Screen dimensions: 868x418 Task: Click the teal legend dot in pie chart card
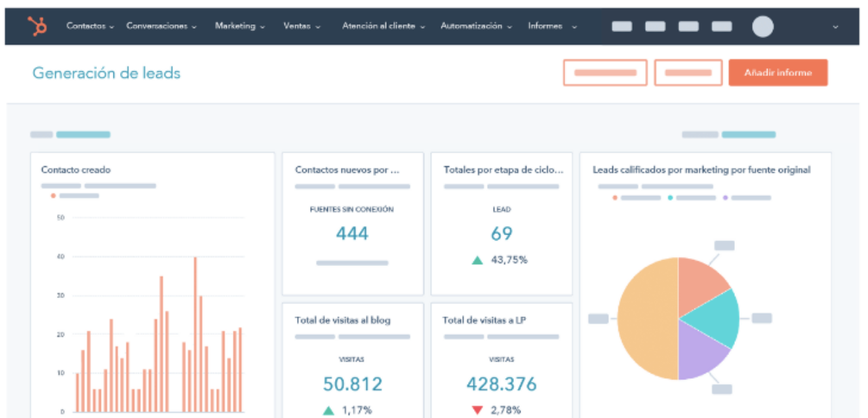[670, 197]
